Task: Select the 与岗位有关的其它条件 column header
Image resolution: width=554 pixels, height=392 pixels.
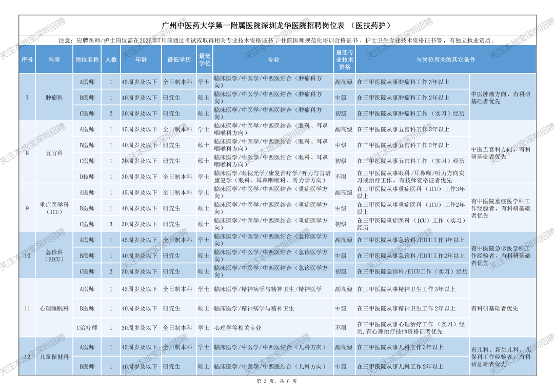Action: pyautogui.click(x=446, y=60)
